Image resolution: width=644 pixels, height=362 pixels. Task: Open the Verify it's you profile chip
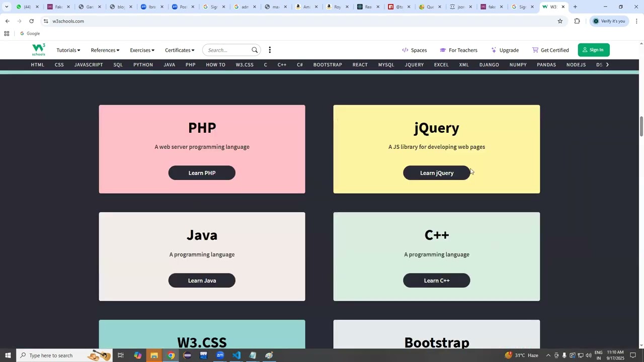coord(609,21)
